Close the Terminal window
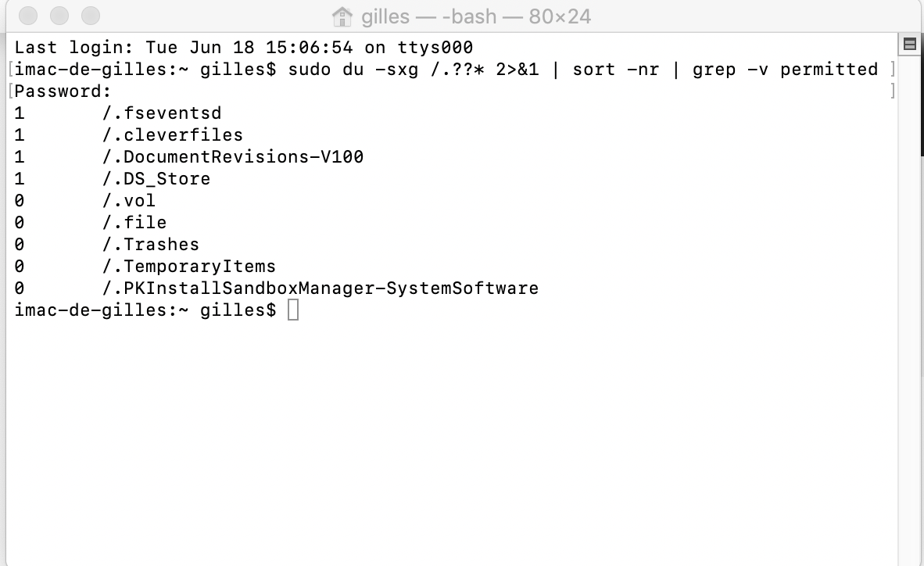The image size is (924, 566). 28,16
